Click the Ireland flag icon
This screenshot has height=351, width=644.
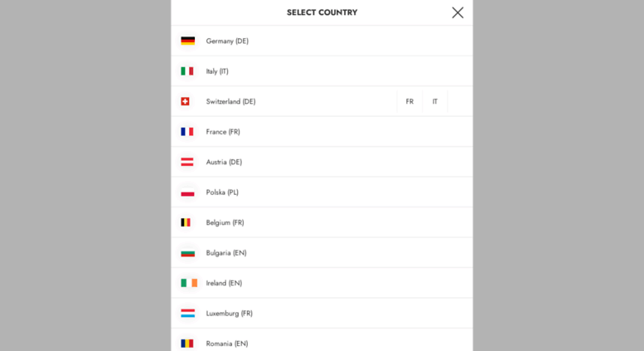click(189, 283)
